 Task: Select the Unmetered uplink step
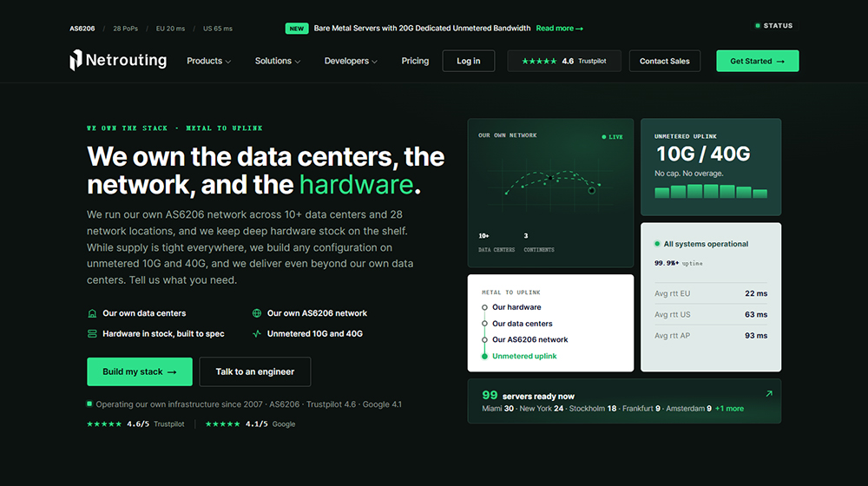pyautogui.click(x=519, y=356)
